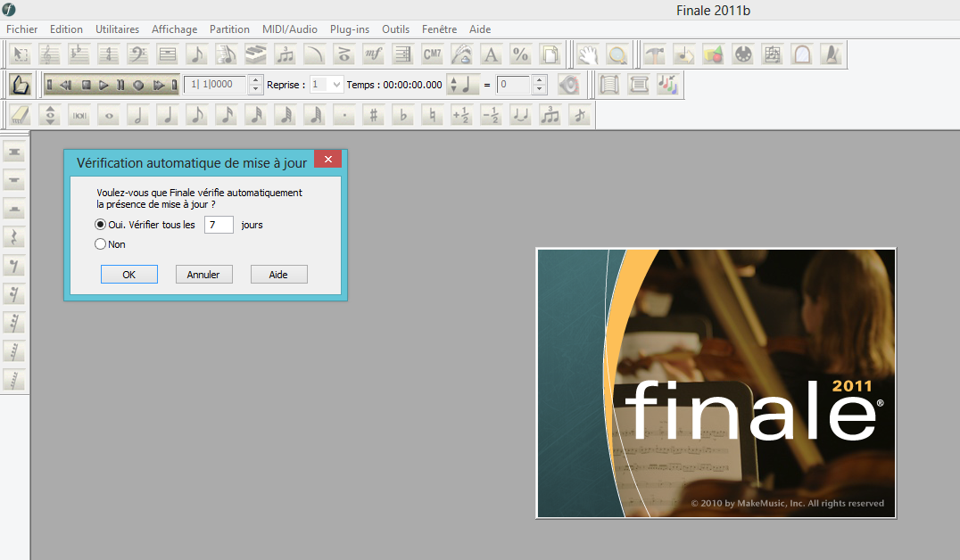Open the Plug-ins menu
The width and height of the screenshot is (960, 560).
click(x=349, y=29)
